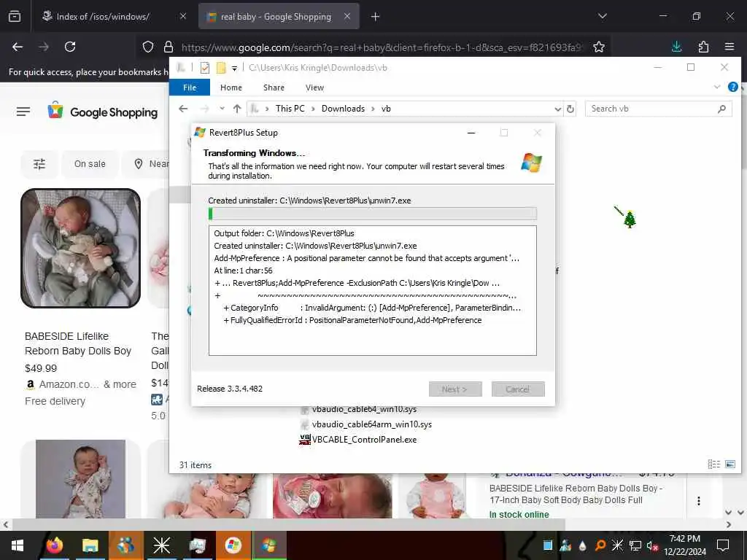Switch File Explorer to large icons view
Screen dimensions: 747x560
(x=729, y=464)
